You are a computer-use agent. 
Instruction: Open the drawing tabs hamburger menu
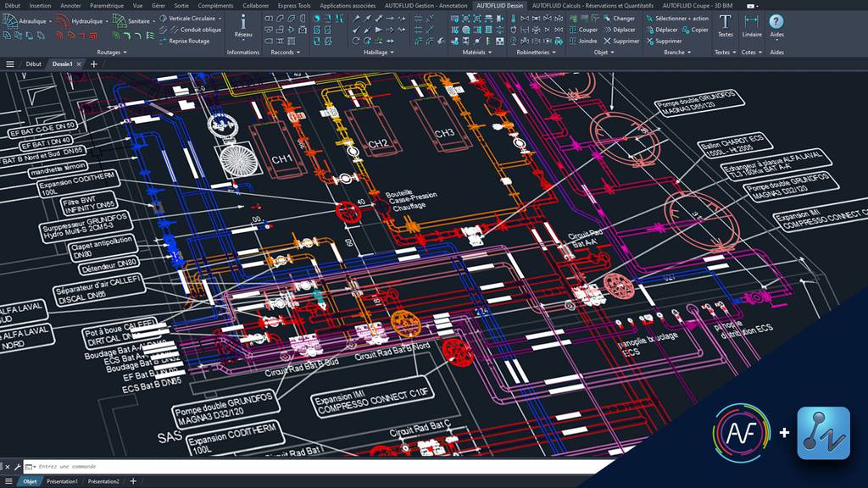coord(10,64)
